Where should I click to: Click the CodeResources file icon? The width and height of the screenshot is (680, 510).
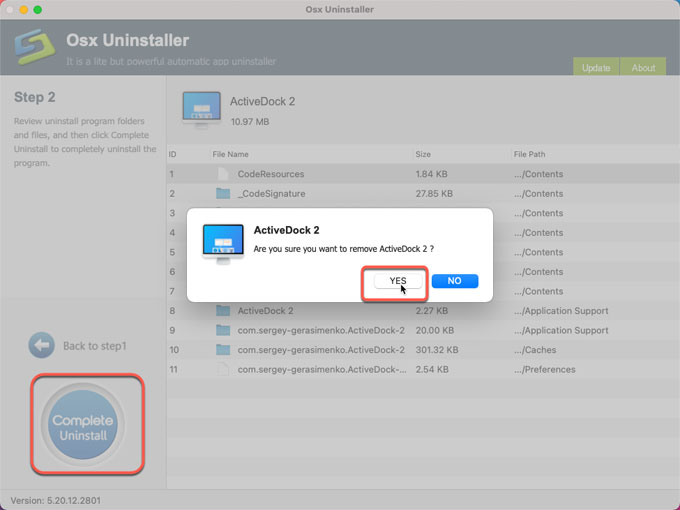pyautogui.click(x=223, y=174)
